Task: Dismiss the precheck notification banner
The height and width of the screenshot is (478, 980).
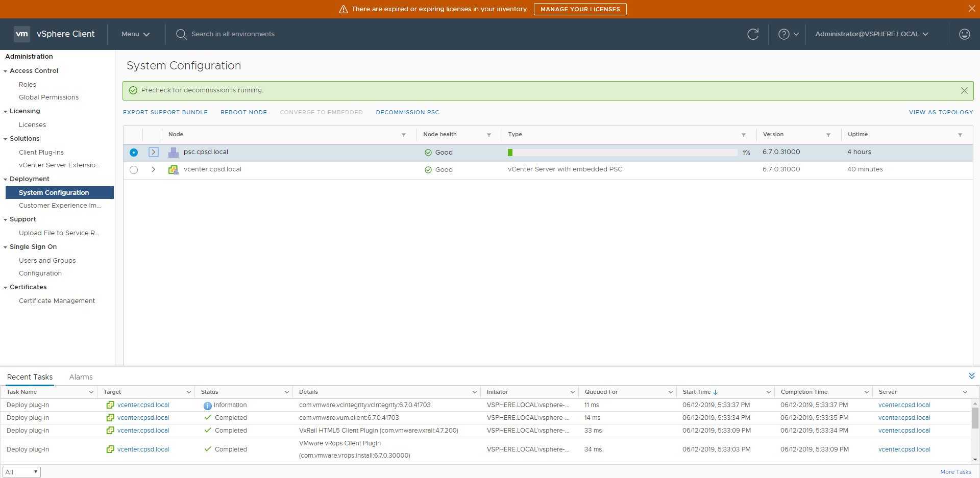Action: click(x=964, y=91)
